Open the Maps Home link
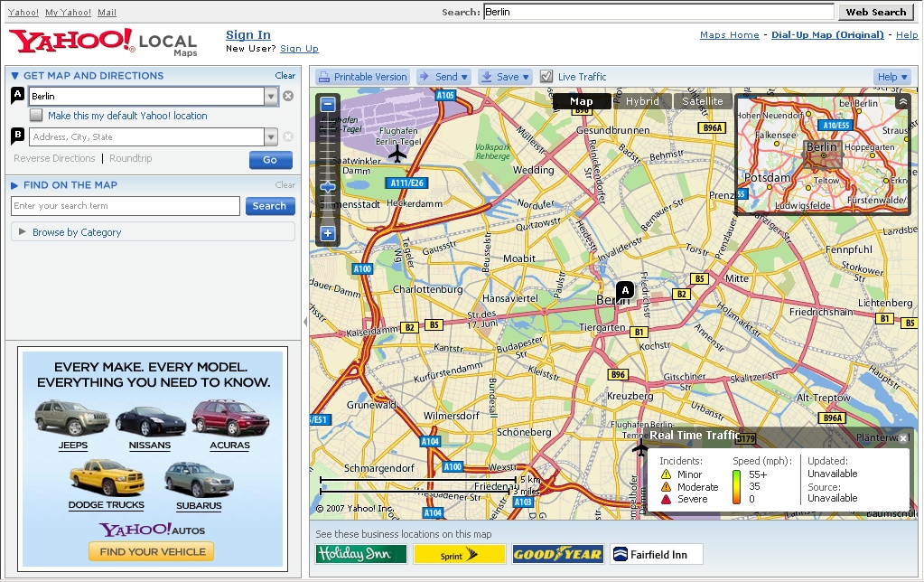The image size is (924, 582). coord(730,34)
